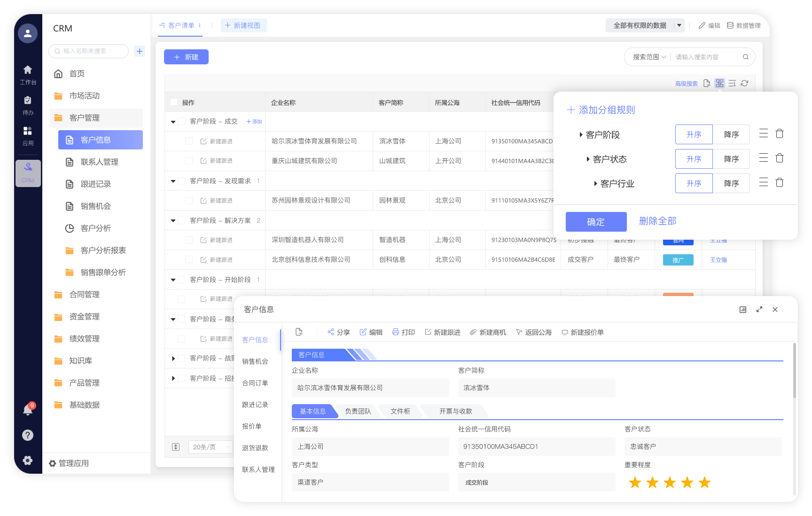Click the 待办 clipboard icon in sidebar
Screen dimensions: 812x516
pyautogui.click(x=28, y=100)
